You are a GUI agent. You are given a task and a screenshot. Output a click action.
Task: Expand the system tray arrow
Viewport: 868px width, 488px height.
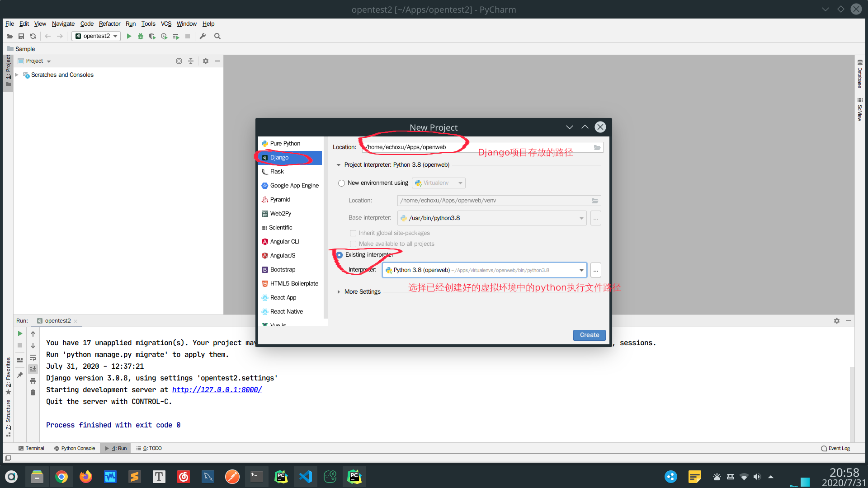point(771,477)
